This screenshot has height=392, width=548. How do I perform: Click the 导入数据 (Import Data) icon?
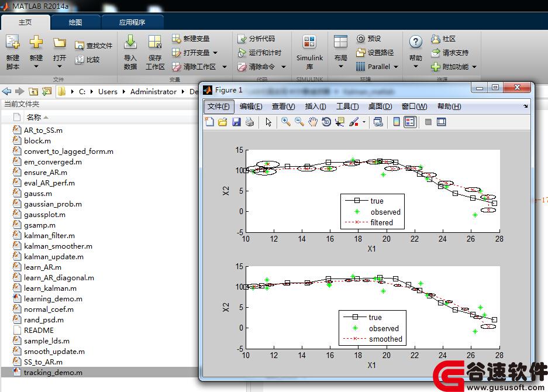click(130, 42)
